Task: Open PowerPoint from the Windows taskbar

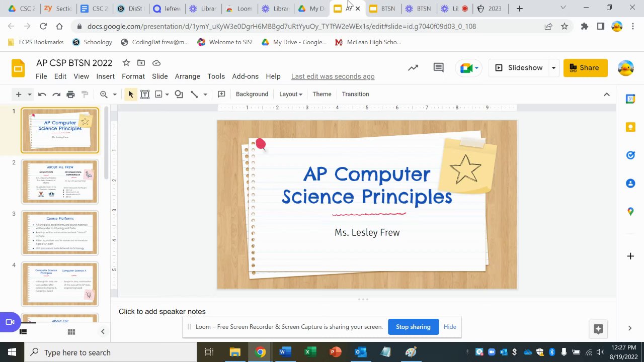Action: (335, 352)
